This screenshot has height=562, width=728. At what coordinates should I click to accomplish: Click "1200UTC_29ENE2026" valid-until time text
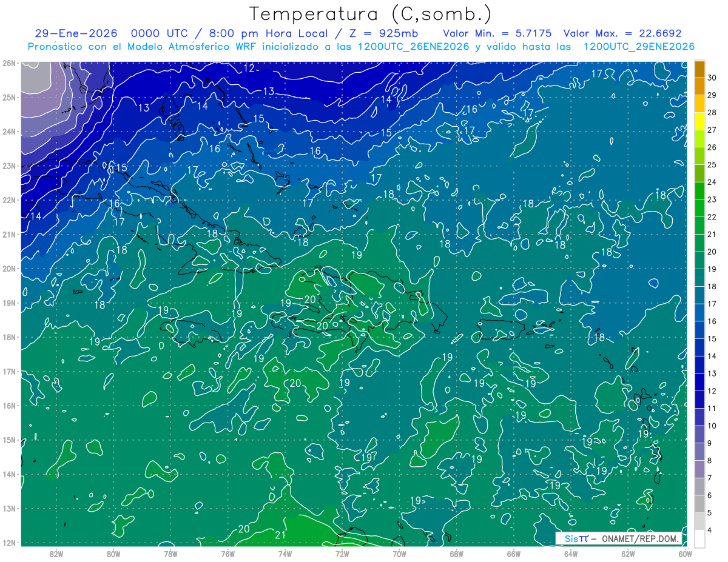pyautogui.click(x=639, y=47)
